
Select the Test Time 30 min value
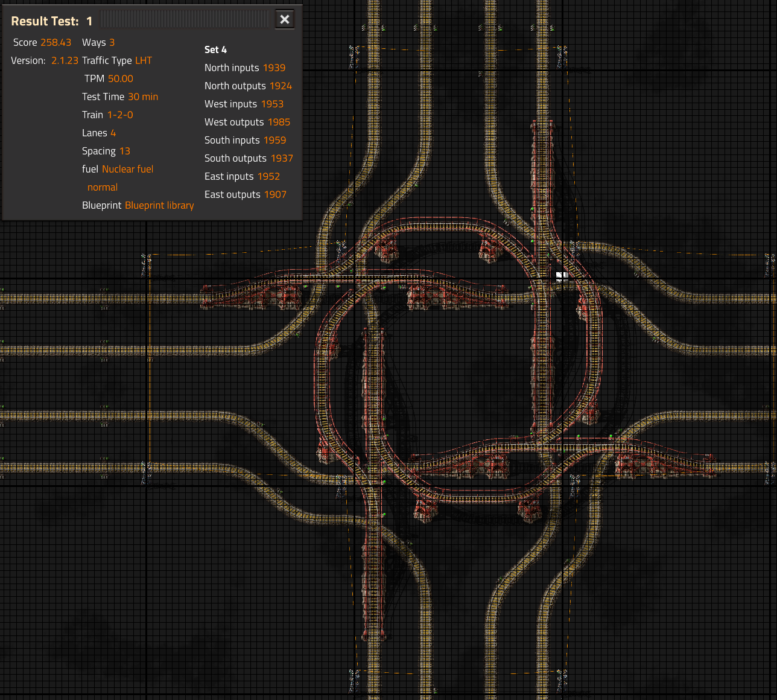pyautogui.click(x=143, y=97)
